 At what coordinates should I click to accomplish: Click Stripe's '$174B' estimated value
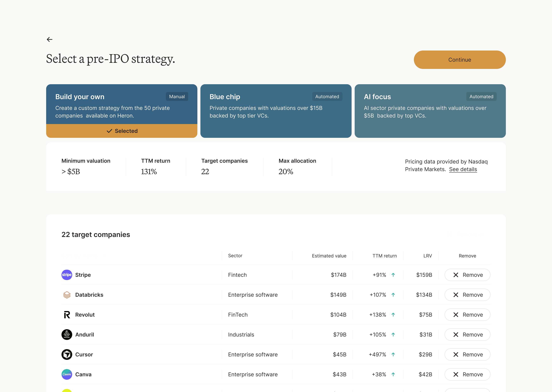coord(339,275)
